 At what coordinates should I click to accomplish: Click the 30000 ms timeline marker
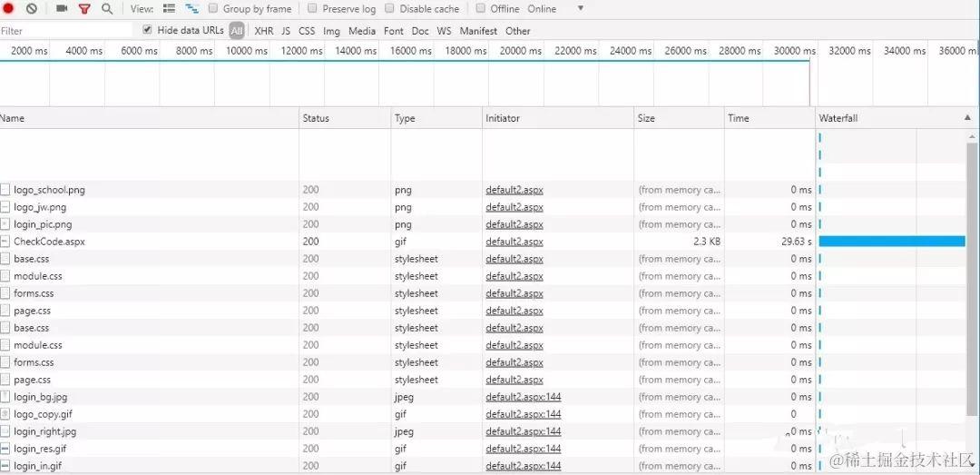pyautogui.click(x=794, y=51)
